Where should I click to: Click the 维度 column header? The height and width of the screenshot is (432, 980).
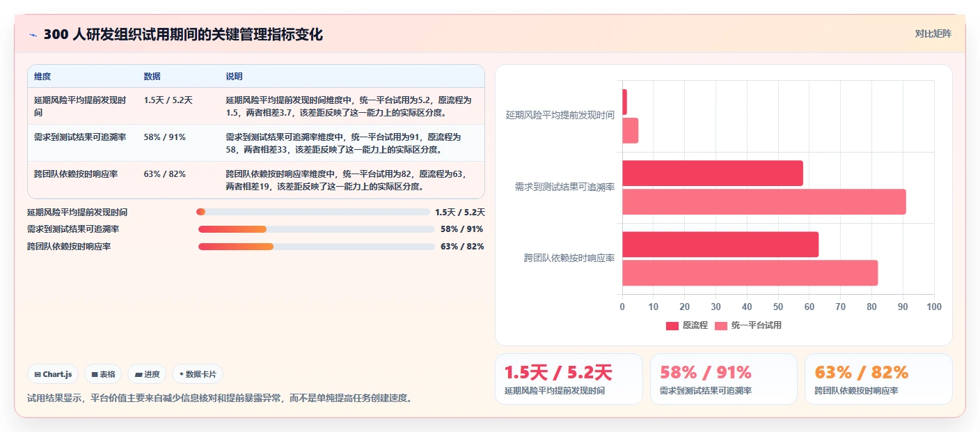click(42, 76)
